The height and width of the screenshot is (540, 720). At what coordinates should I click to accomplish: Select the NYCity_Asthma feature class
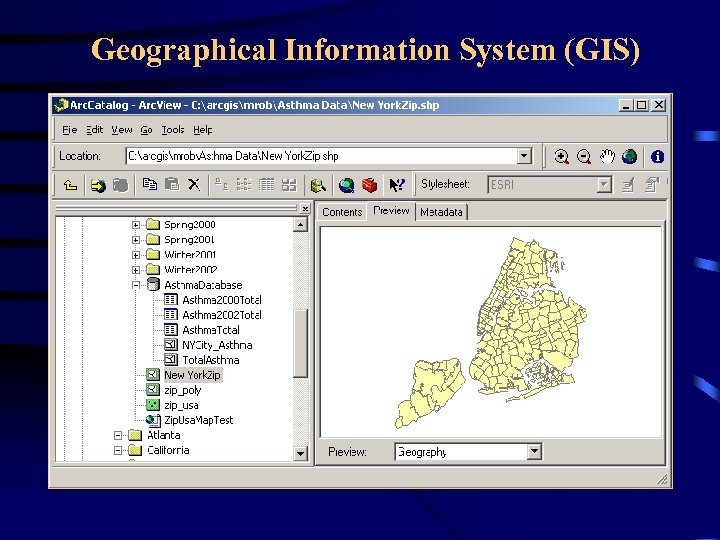tap(217, 345)
